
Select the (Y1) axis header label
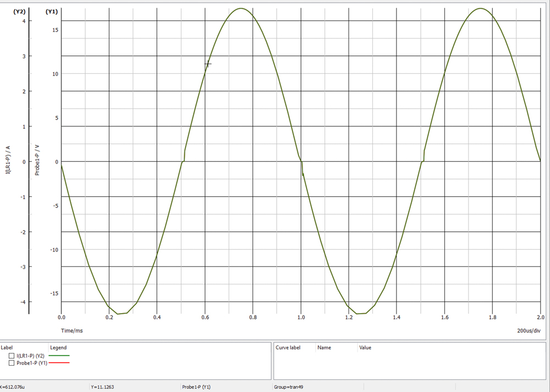52,12
